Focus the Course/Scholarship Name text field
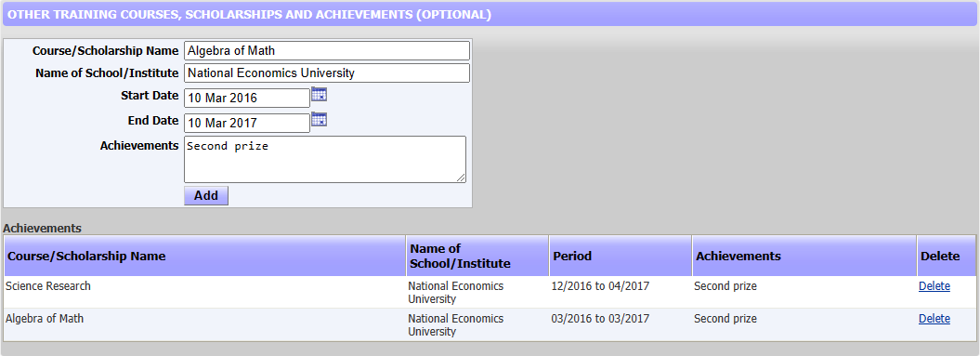Viewport: 980px width, 356px height. (326, 51)
